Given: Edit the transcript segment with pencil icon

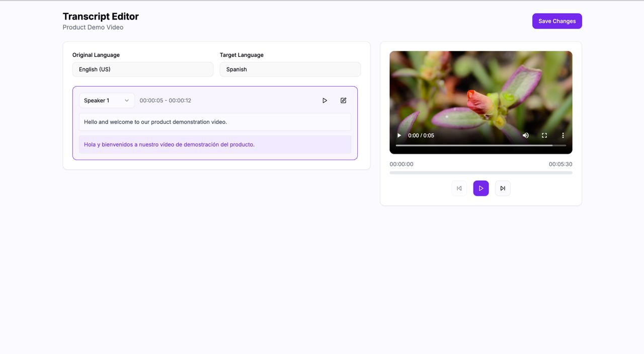Looking at the screenshot, I should pos(343,101).
